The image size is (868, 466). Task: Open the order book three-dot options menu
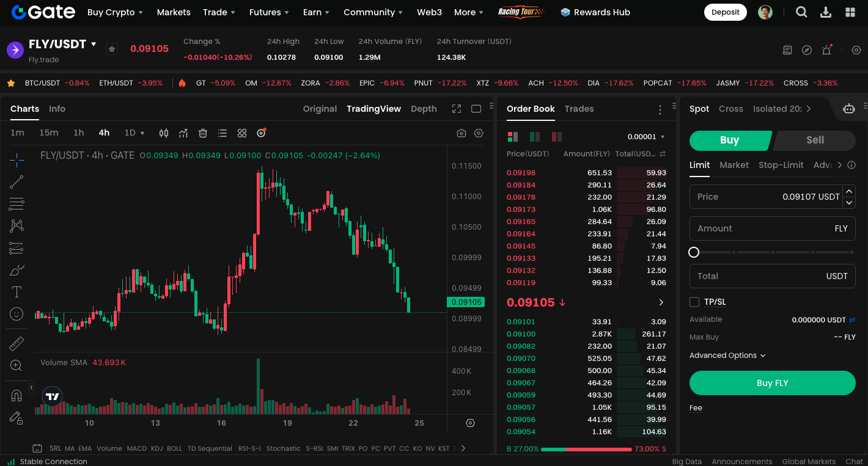tap(660, 109)
